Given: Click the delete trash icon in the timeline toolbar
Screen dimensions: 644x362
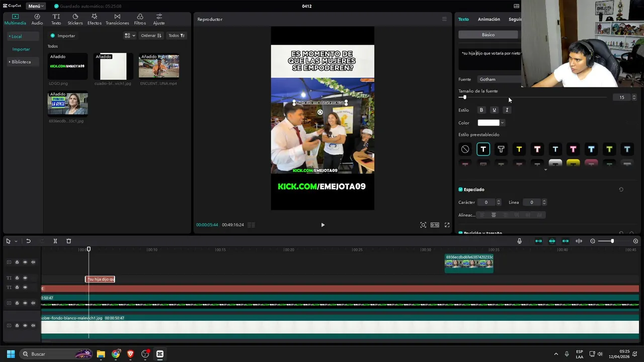Looking at the screenshot, I should pyautogui.click(x=69, y=241).
